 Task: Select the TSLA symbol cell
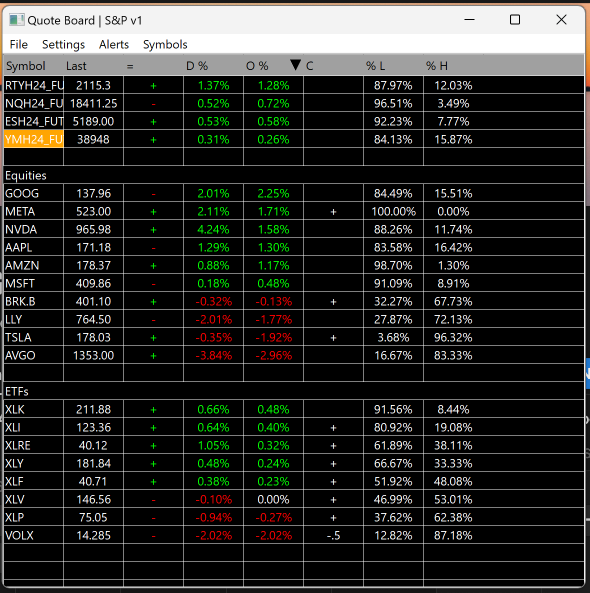(x=34, y=337)
